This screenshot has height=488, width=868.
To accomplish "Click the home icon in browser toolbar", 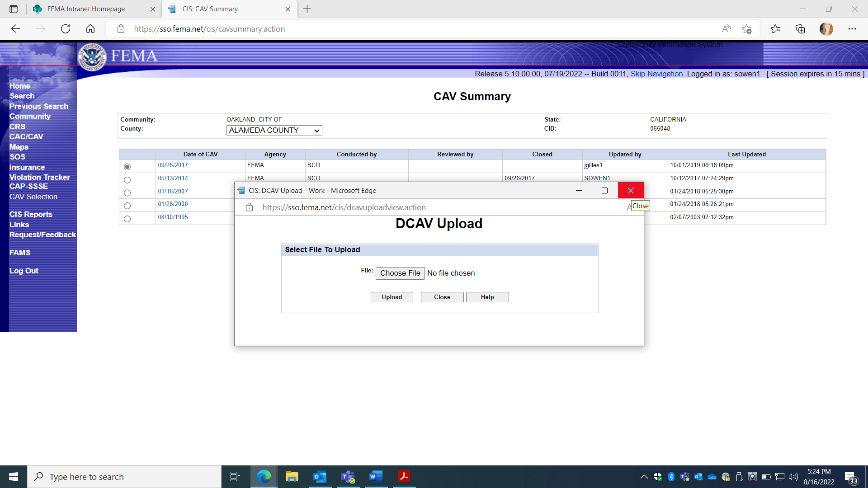I will click(x=90, y=29).
